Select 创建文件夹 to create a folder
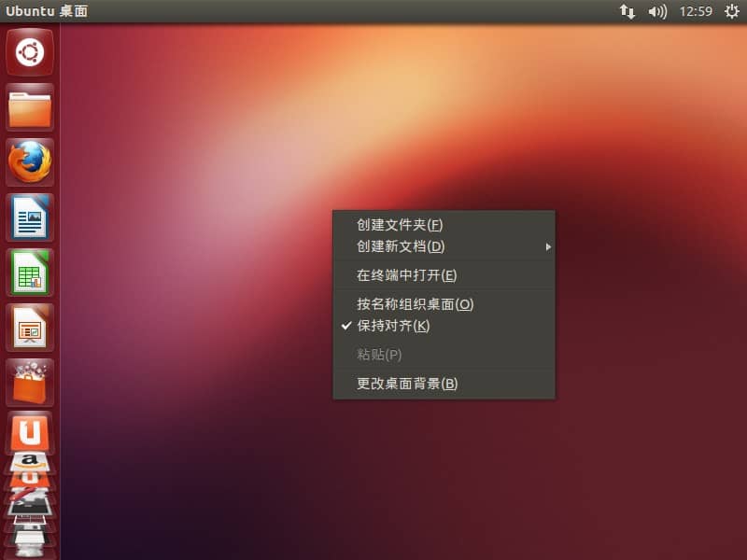Image resolution: width=747 pixels, height=560 pixels. 400,225
